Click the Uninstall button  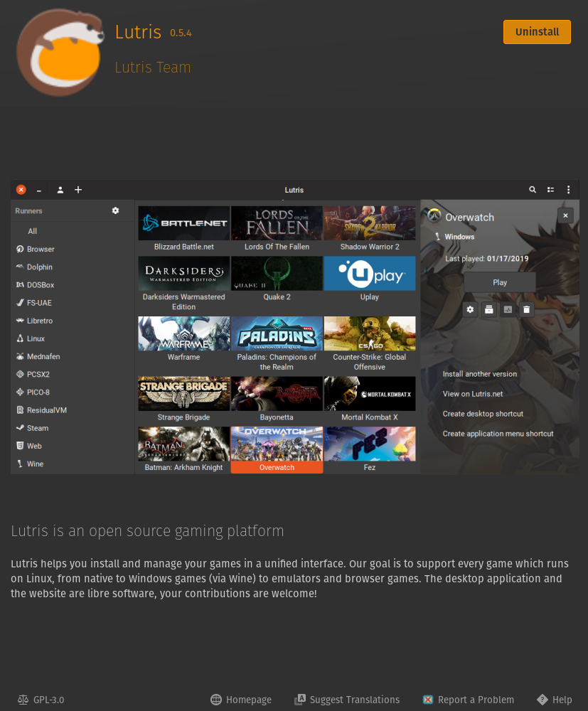click(537, 32)
